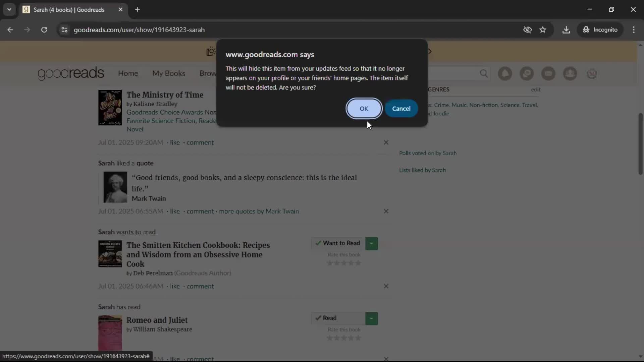Open Smitten Kitchen Cookbook title
This screenshot has height=362, width=644.
[198, 254]
